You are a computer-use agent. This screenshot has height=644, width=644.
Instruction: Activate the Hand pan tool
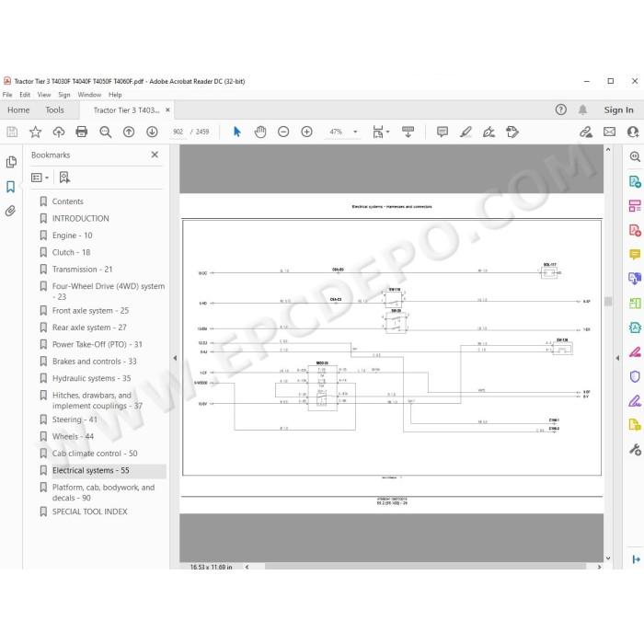click(x=260, y=132)
